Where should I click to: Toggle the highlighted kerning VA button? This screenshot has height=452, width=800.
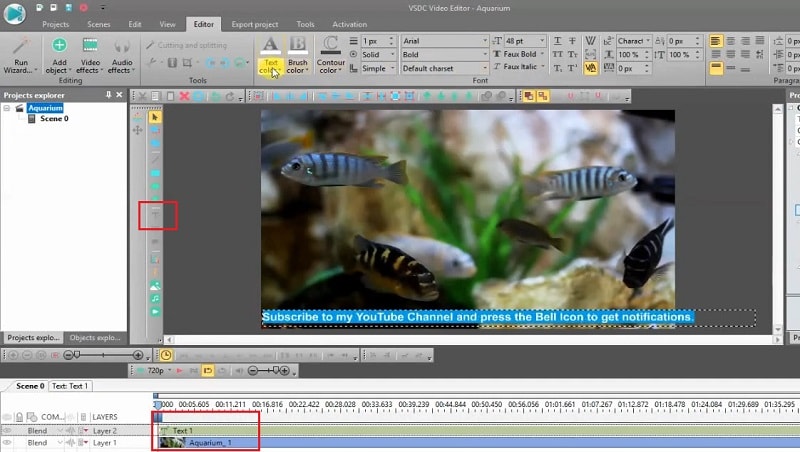(590, 67)
